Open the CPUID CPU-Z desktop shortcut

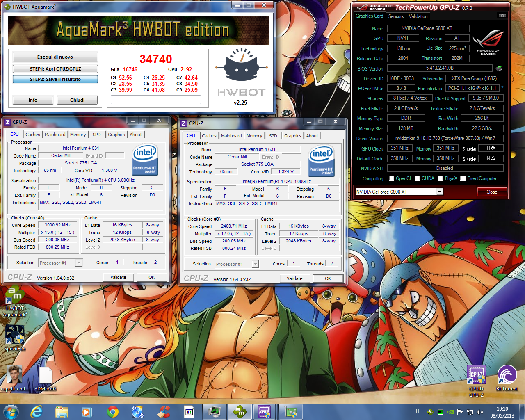coord(476,381)
